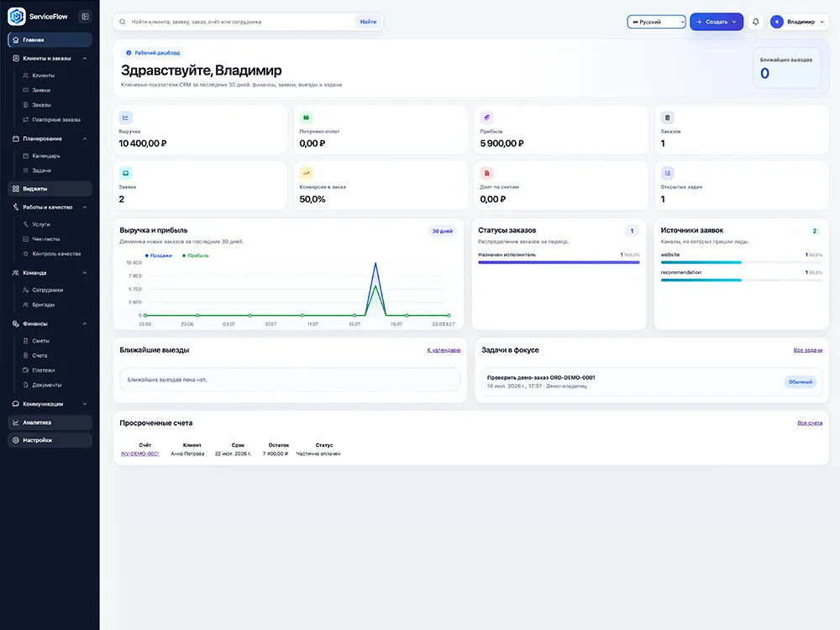Follow the К календарю link

[x=444, y=350]
